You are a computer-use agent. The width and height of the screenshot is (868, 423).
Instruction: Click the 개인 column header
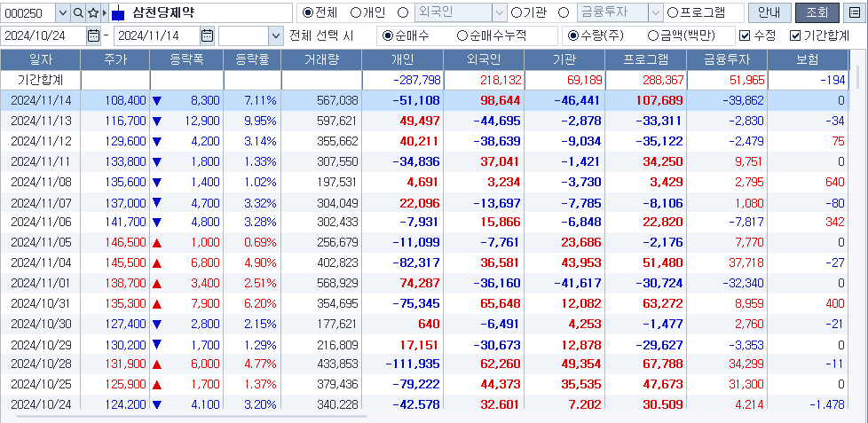(402, 59)
